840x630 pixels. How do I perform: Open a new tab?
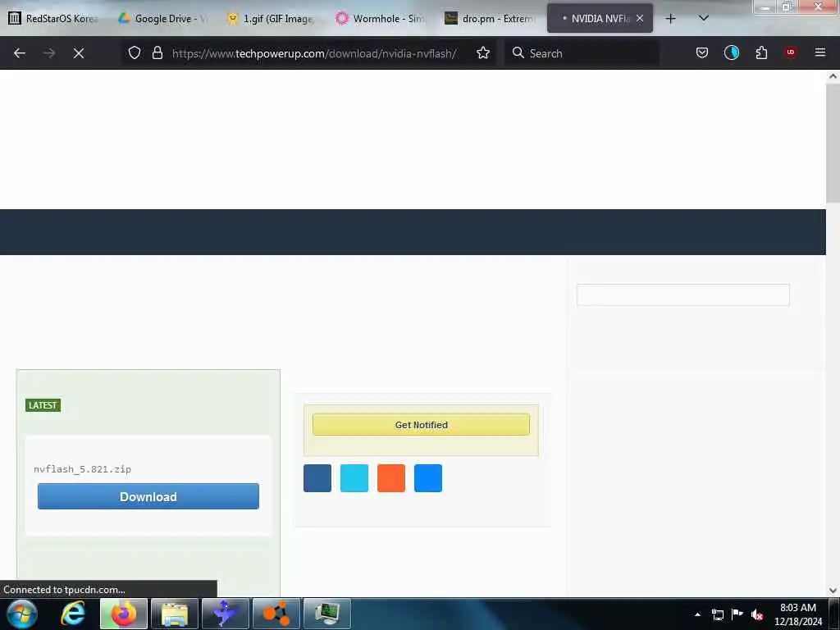coord(670,19)
